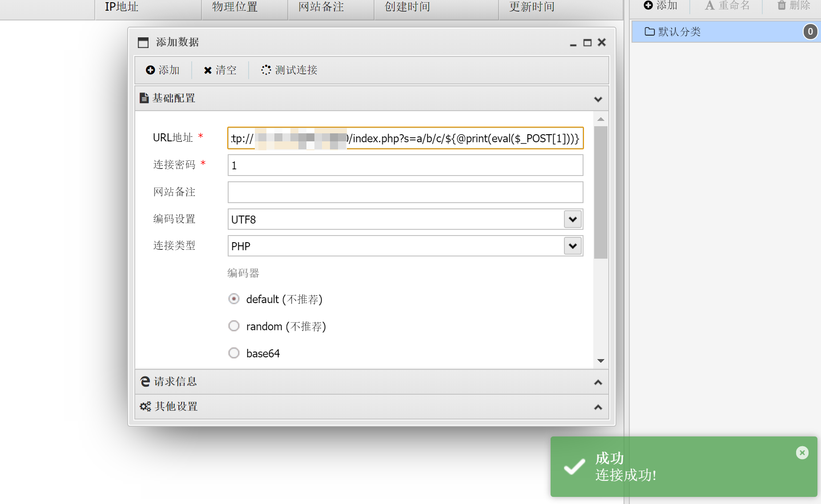Click the 测试连接 button label
Image resolution: width=821 pixels, height=504 pixels.
point(296,70)
